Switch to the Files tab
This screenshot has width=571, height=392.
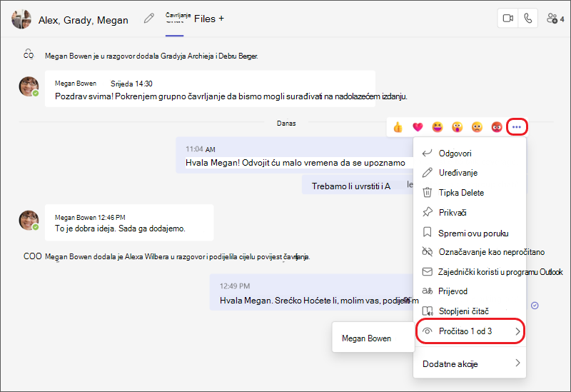click(x=205, y=19)
